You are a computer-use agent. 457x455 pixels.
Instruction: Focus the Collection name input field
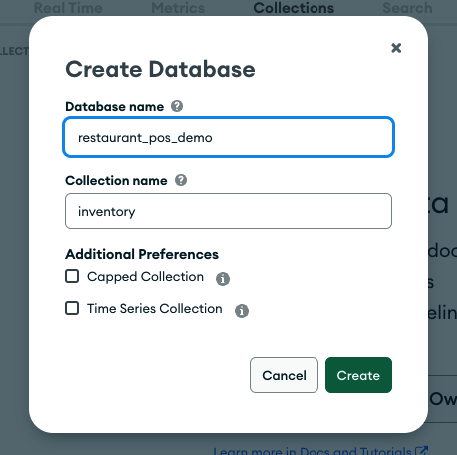coord(228,211)
